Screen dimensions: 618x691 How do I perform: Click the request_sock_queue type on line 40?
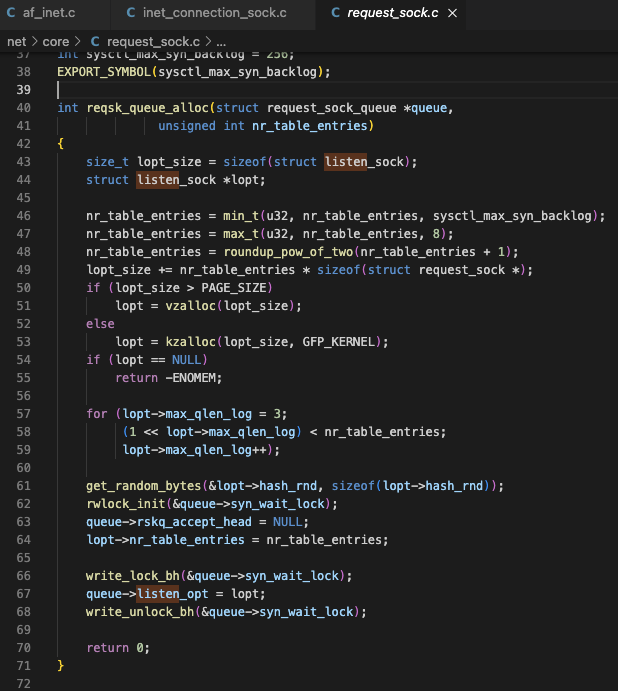point(331,108)
